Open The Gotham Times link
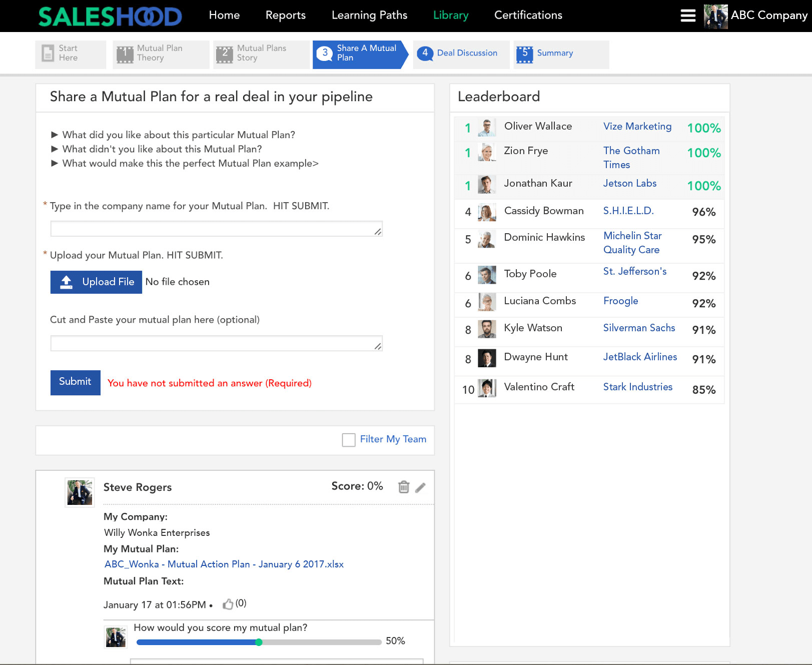 pyautogui.click(x=631, y=158)
